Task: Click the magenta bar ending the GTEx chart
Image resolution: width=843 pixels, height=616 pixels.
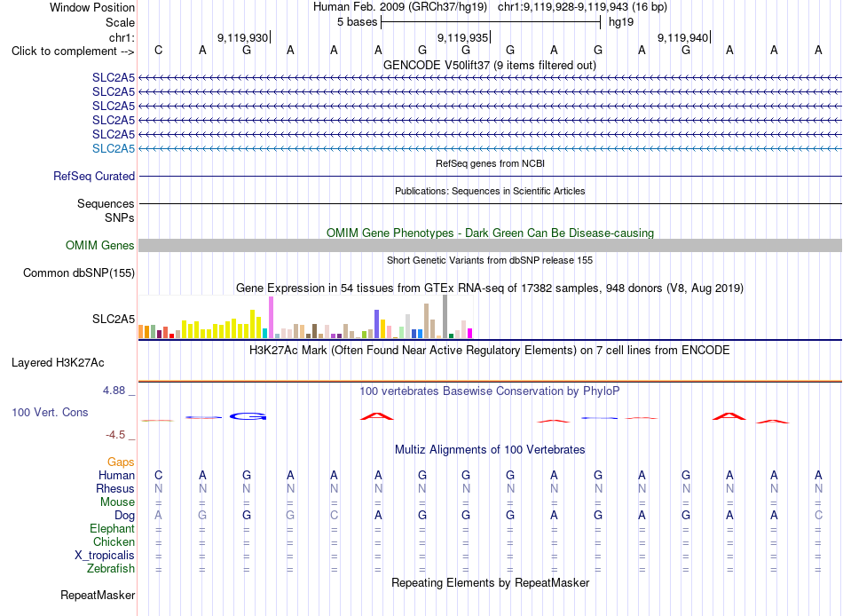Action: 469,334
